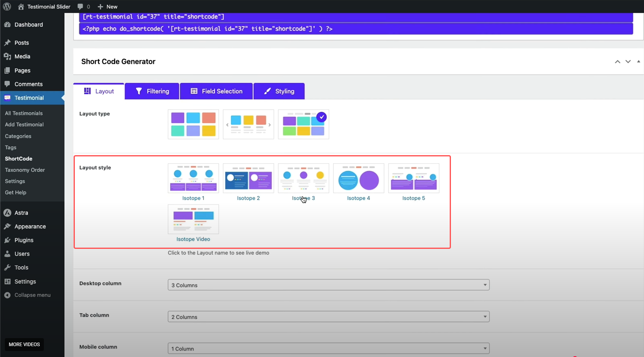Open the Astra menu item
This screenshot has width=644, height=357.
21,213
